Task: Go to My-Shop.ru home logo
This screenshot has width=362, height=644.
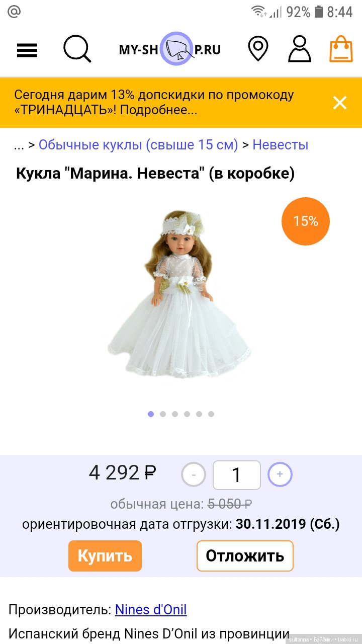Action: pos(170,49)
